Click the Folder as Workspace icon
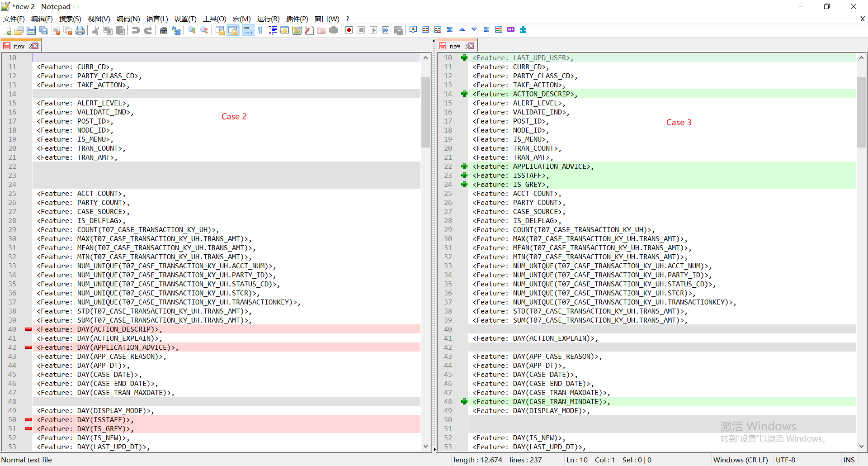This screenshot has width=868, height=466. pos(321,30)
